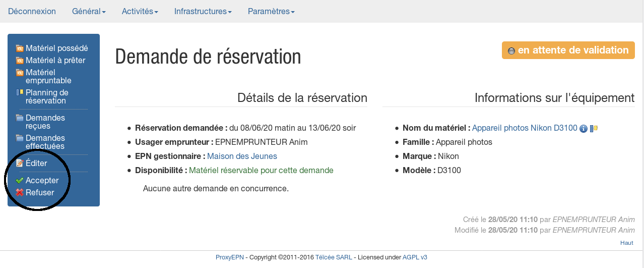Viewport: 644px width, 268px height.
Task: Click the Matériel à prêter folder icon
Action: pyautogui.click(x=20, y=61)
